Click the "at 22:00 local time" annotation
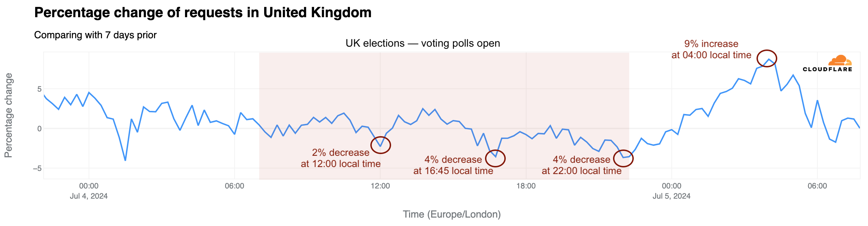Viewport: 868px width, 226px height. tap(581, 171)
